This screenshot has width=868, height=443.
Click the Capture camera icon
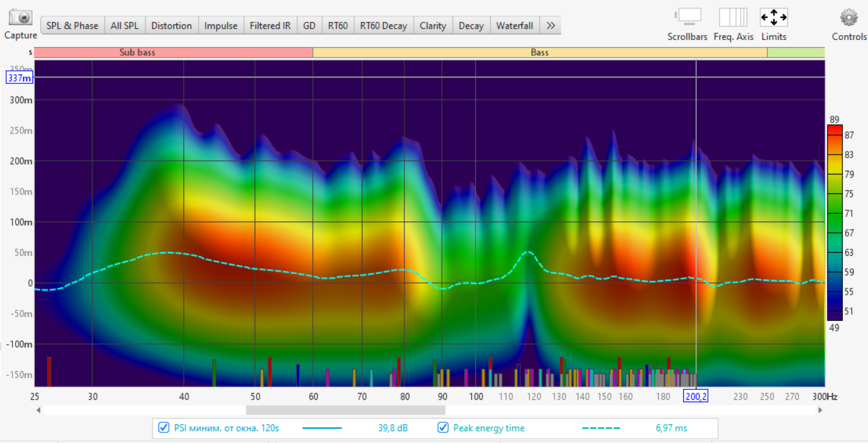(21, 18)
